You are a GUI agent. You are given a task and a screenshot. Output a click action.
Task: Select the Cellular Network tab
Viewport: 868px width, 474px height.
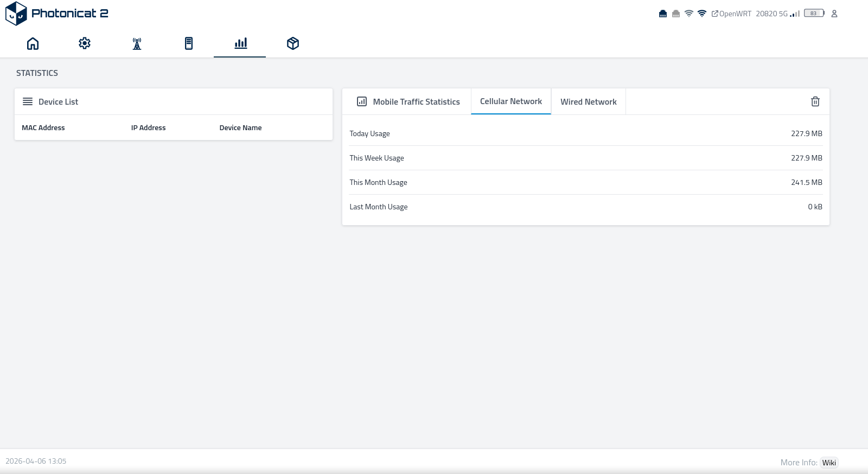tap(510, 101)
